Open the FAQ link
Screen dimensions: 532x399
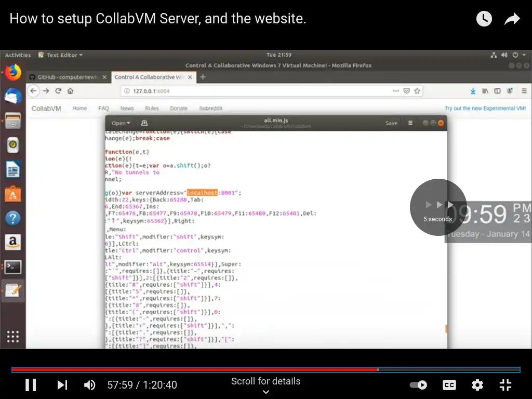tap(103, 108)
